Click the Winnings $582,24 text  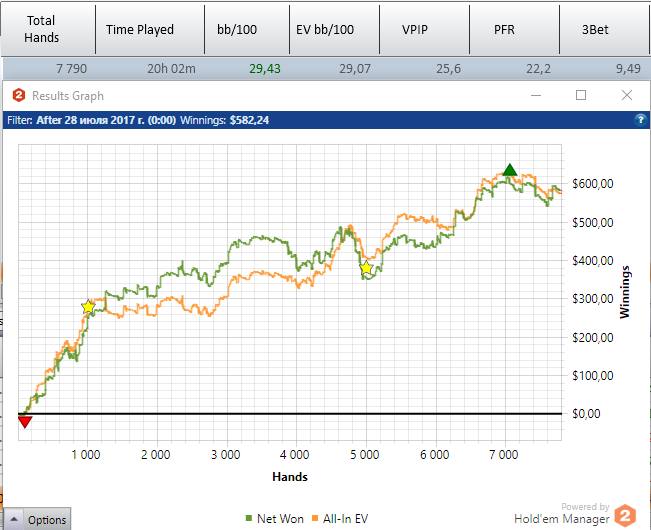coord(225,120)
